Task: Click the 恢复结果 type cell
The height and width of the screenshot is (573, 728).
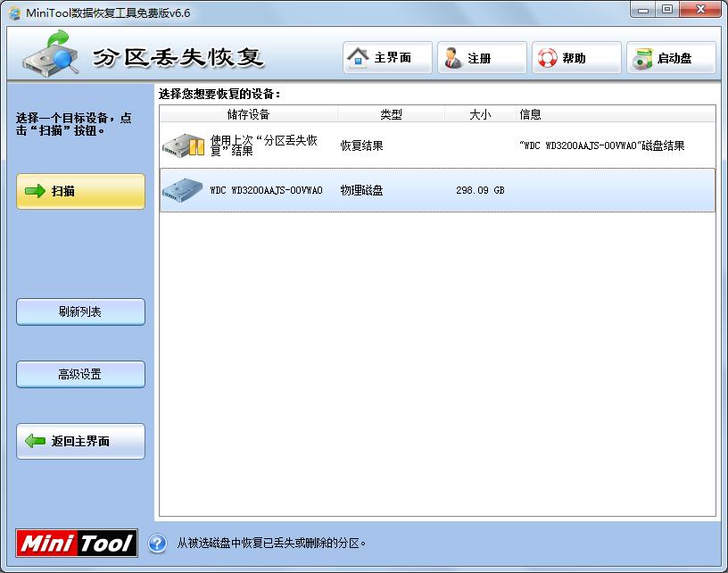Action: [x=361, y=145]
